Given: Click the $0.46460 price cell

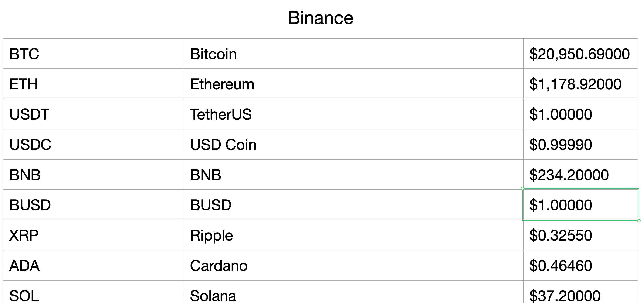Looking at the screenshot, I should click(580, 265).
